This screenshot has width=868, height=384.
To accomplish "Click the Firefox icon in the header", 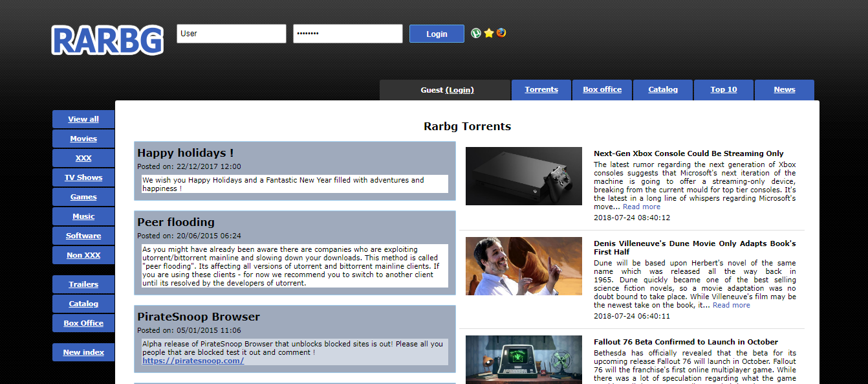I will point(501,33).
